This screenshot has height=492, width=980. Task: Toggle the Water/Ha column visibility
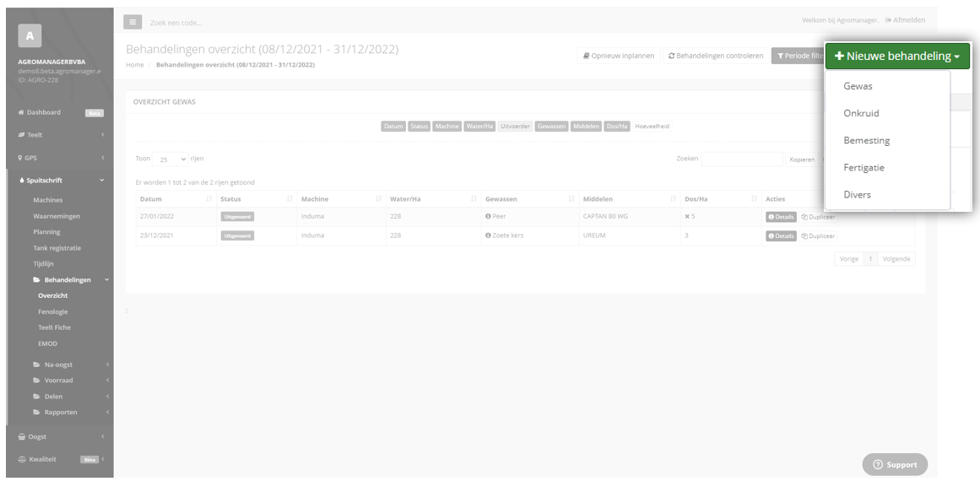pyautogui.click(x=479, y=127)
